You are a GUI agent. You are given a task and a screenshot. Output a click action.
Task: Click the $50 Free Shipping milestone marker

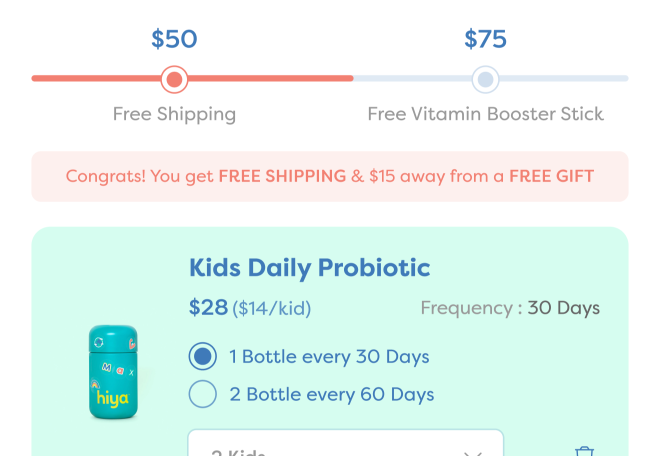[174, 78]
